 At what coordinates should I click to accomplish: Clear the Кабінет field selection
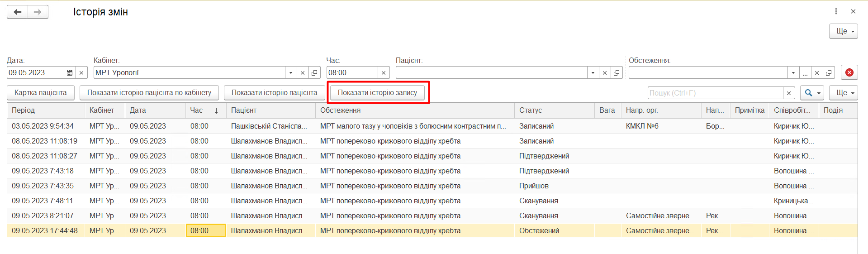tap(303, 72)
